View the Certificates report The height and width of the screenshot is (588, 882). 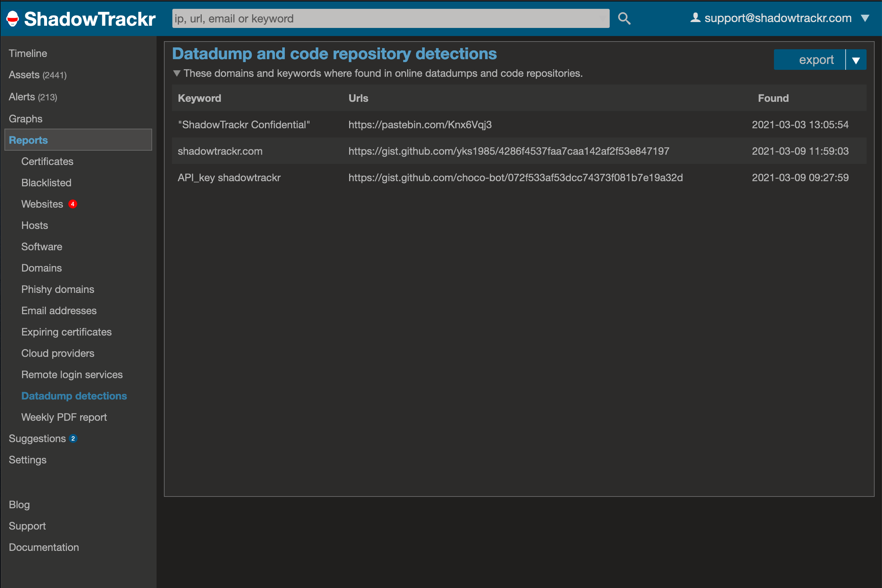pos(47,161)
